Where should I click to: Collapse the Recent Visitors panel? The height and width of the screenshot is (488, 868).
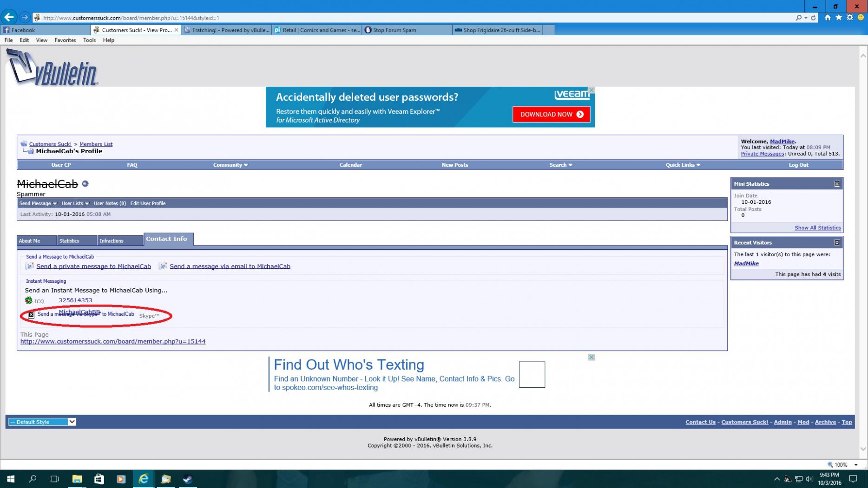click(836, 242)
